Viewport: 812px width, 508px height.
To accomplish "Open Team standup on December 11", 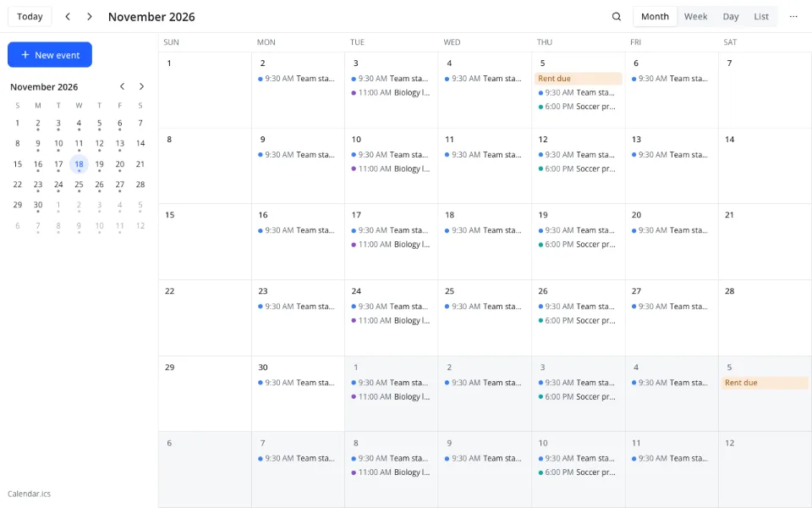I will coord(671,458).
